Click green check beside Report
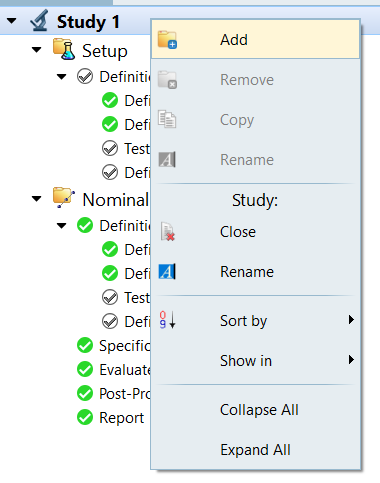The height and width of the screenshot is (483, 380). pyautogui.click(x=85, y=417)
